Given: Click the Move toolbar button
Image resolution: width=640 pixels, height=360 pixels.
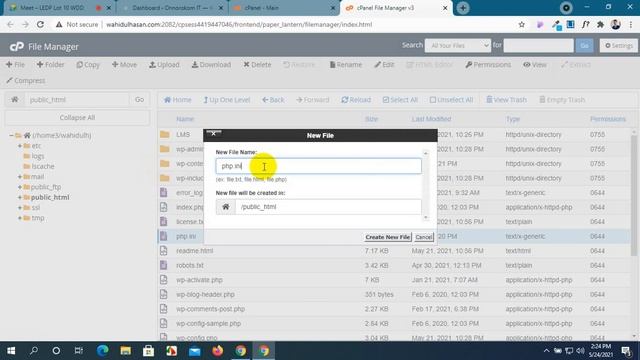Looking at the screenshot, I should 124,64.
